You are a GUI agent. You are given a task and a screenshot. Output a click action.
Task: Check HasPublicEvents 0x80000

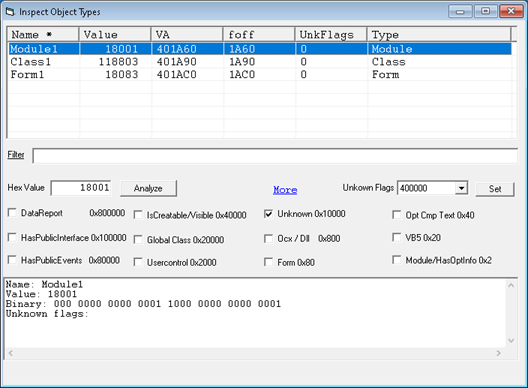[12, 260]
